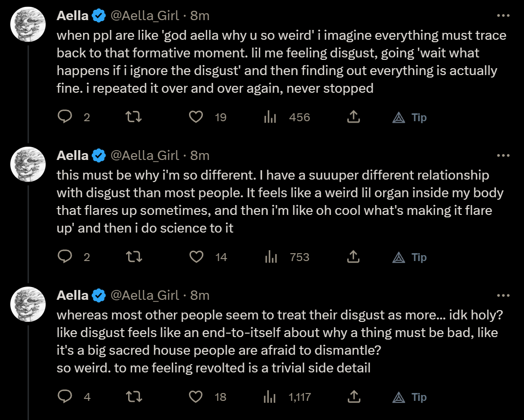The width and height of the screenshot is (524, 420).
Task: Open more options menu on third tweet
Action: [x=503, y=295]
